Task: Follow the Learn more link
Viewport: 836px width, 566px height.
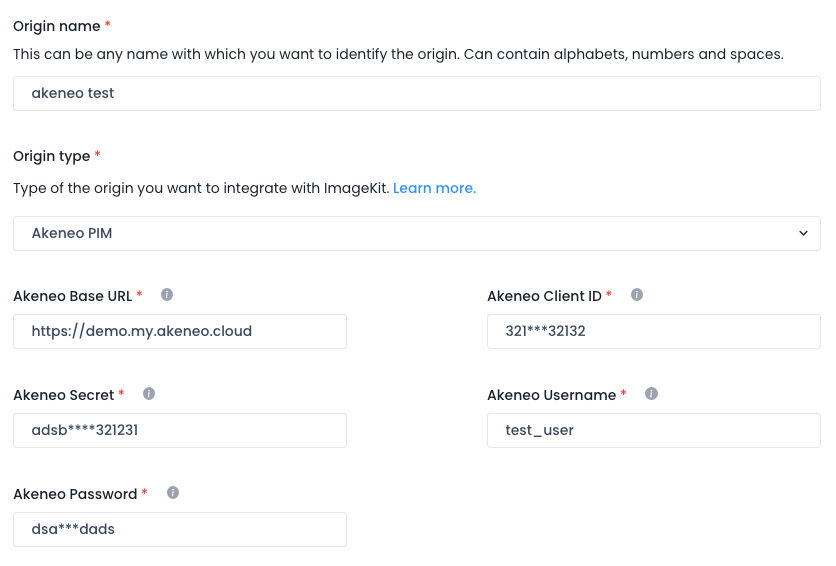Action: point(434,188)
